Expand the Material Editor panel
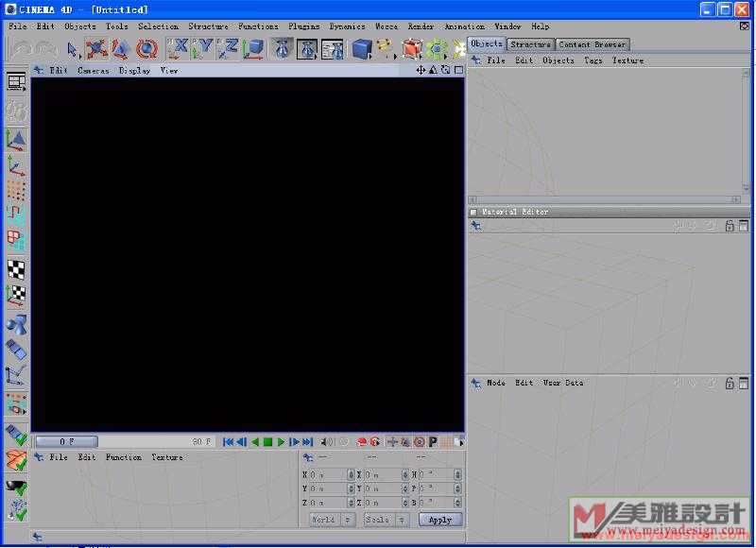This screenshot has width=756, height=548. click(x=473, y=212)
